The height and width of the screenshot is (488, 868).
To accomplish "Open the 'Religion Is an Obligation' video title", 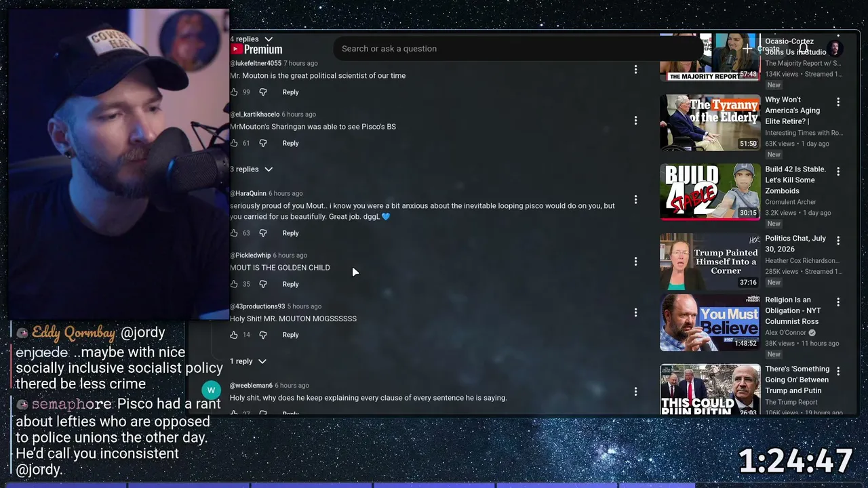I will coord(793,310).
